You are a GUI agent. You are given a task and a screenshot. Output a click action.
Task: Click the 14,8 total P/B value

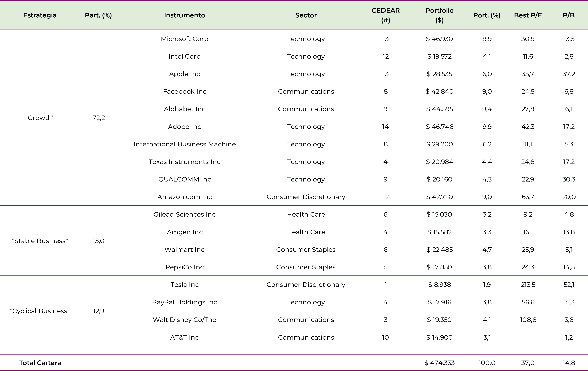tap(569, 363)
